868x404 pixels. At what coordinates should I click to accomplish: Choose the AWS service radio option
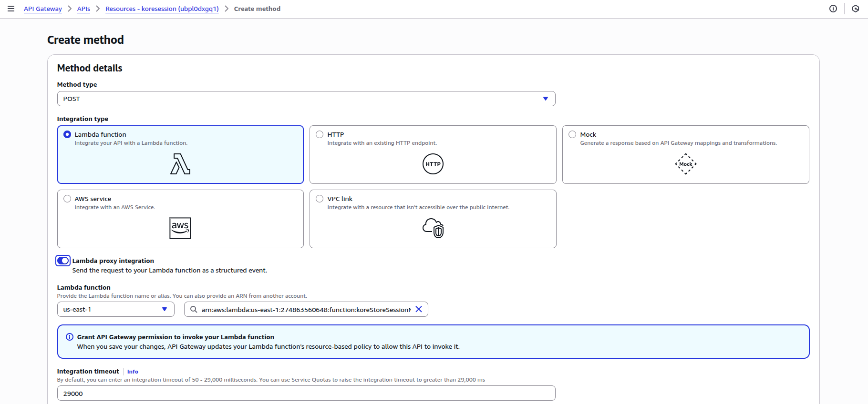[67, 199]
